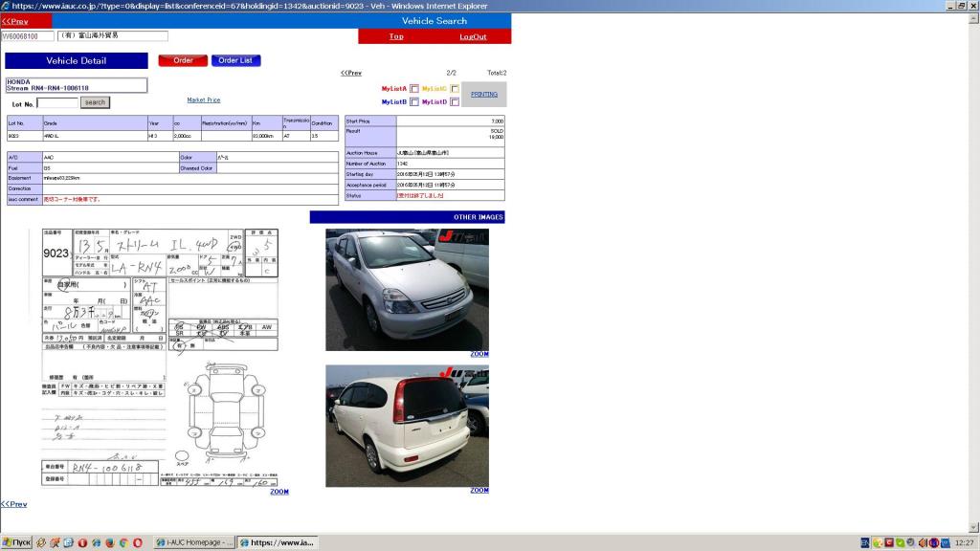This screenshot has height=551, width=980.
Task: Click the vertical scrollbar down arrow
Action: pos(973,527)
